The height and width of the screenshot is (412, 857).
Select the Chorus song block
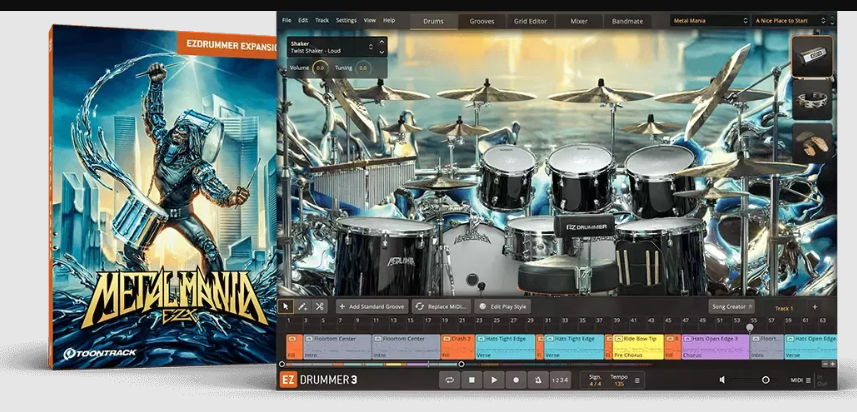[715, 347]
